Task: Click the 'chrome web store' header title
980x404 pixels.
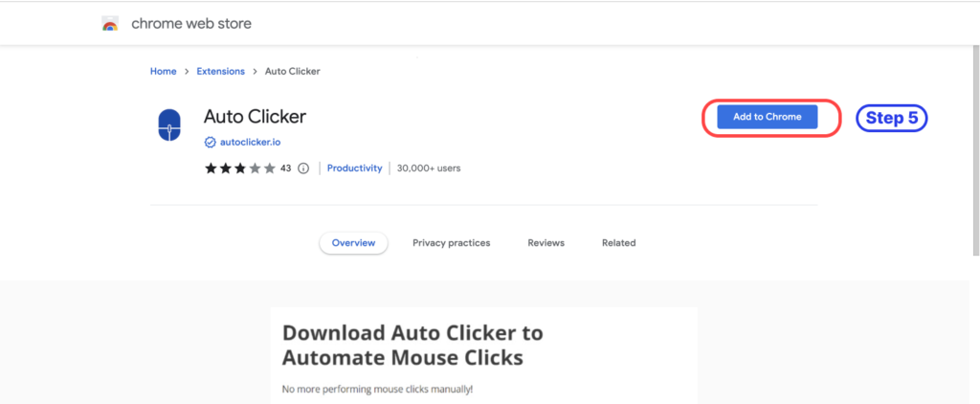Action: 191,24
